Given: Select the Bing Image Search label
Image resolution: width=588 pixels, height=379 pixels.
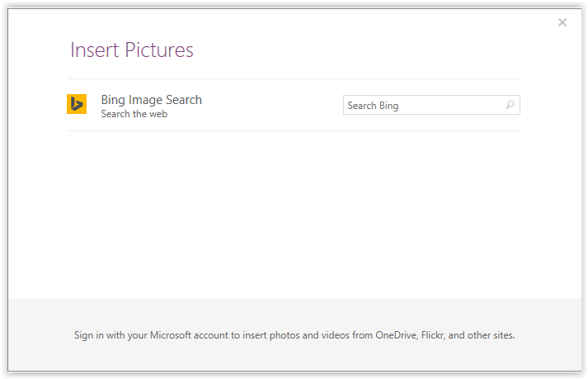Looking at the screenshot, I should pos(152,100).
